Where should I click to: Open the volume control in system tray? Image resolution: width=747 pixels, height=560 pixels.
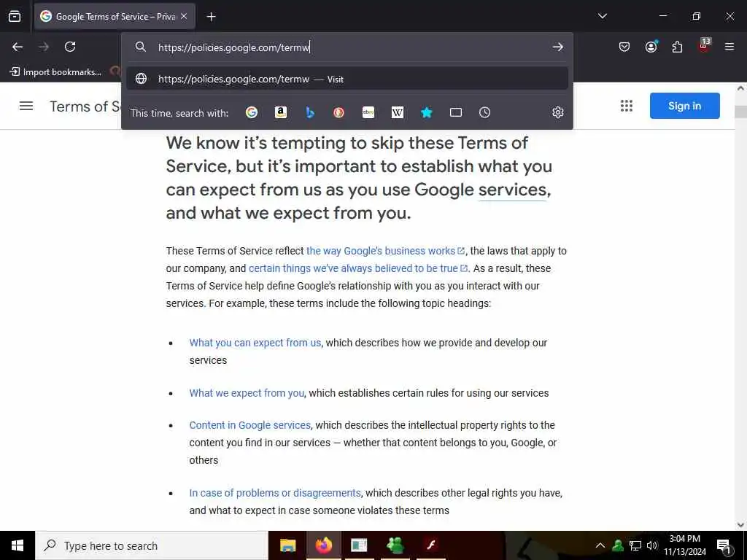tap(651, 545)
